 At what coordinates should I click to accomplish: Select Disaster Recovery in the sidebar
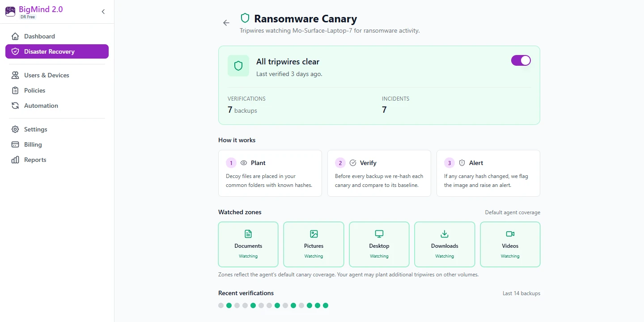pos(57,51)
